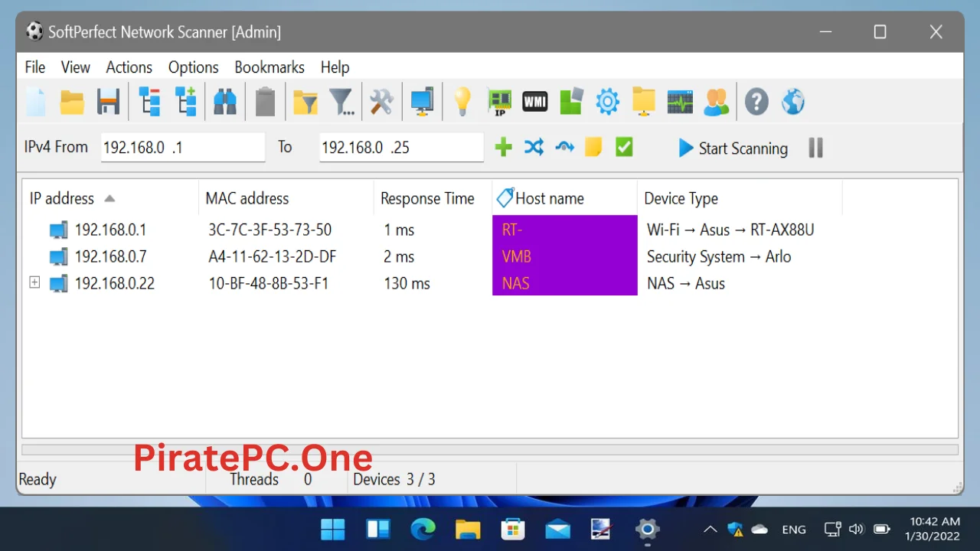This screenshot has height=551, width=980.
Task: Click Wi-Fi → Asus → RT-AX88U device type
Action: 730,230
